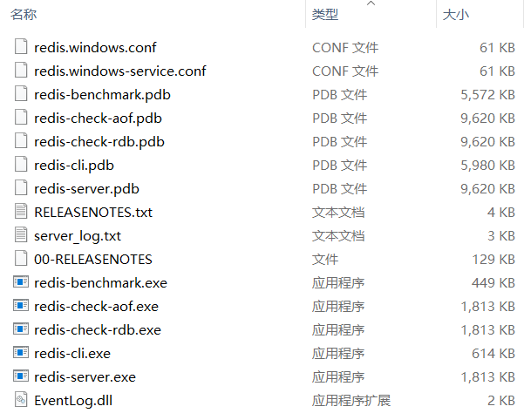Select the redis-check-rdb.pdb file name

click(x=99, y=141)
